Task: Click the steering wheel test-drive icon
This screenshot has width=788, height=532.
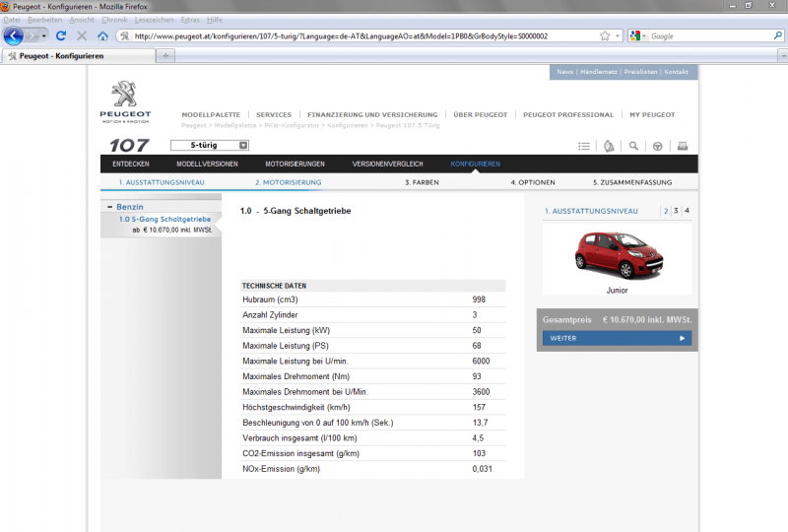Action: [657, 147]
